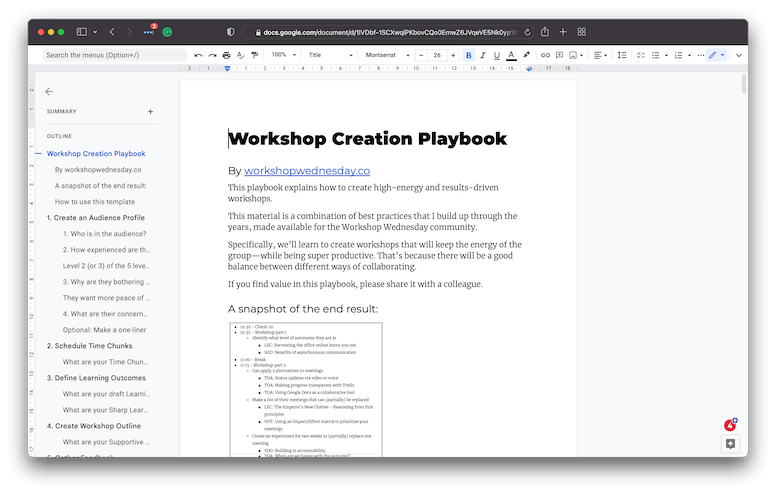Open the text color picker
This screenshot has width=776, height=494.
click(512, 55)
